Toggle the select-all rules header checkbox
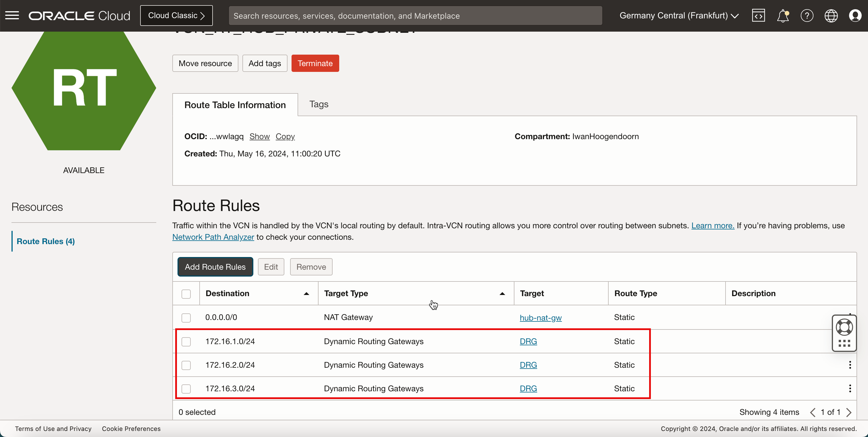868x437 pixels. click(x=186, y=294)
